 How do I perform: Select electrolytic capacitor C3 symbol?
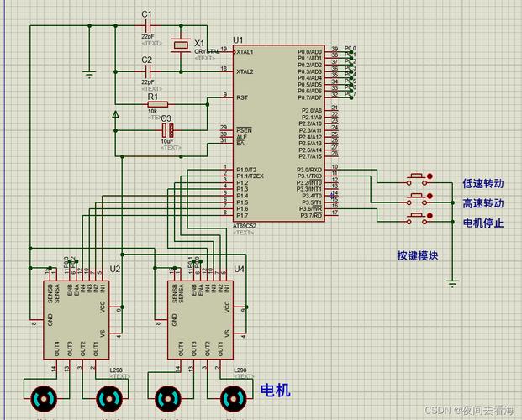click(168, 130)
